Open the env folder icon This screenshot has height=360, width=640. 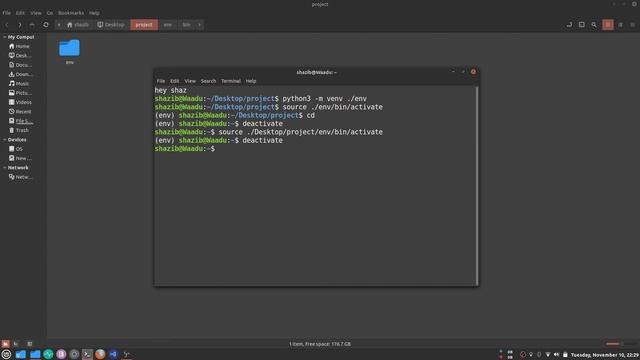69,48
